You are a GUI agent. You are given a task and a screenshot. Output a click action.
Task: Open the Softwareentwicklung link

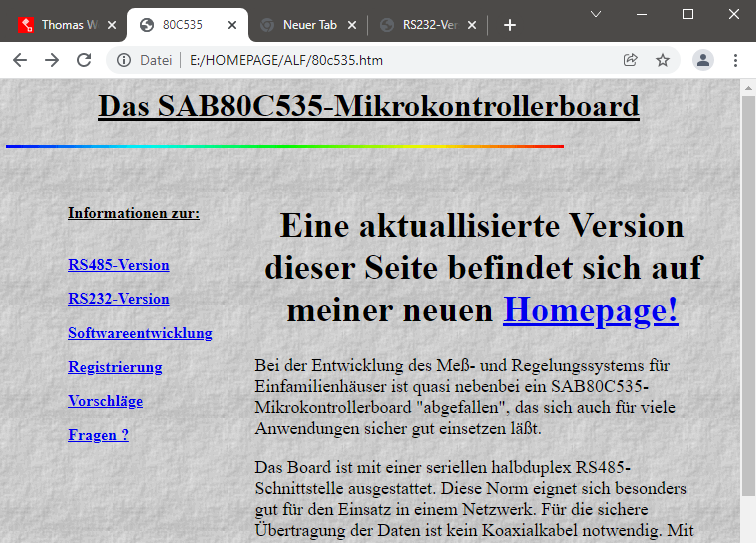[x=140, y=333]
